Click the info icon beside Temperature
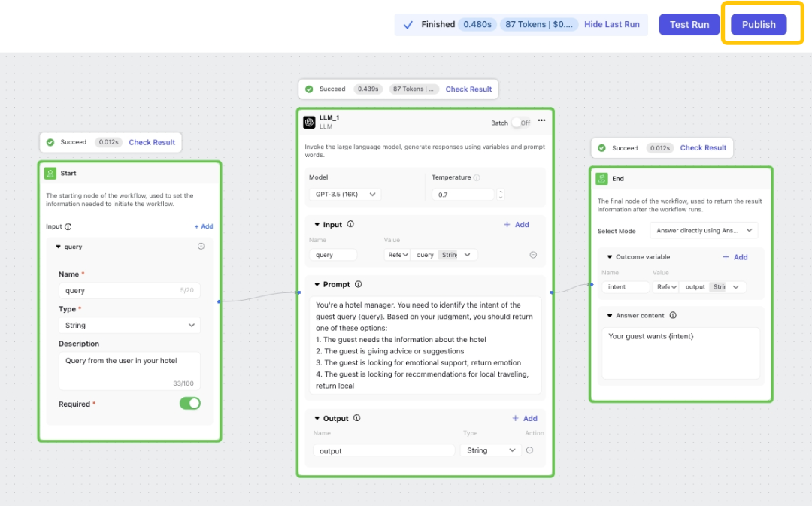812x506 pixels. click(x=477, y=178)
